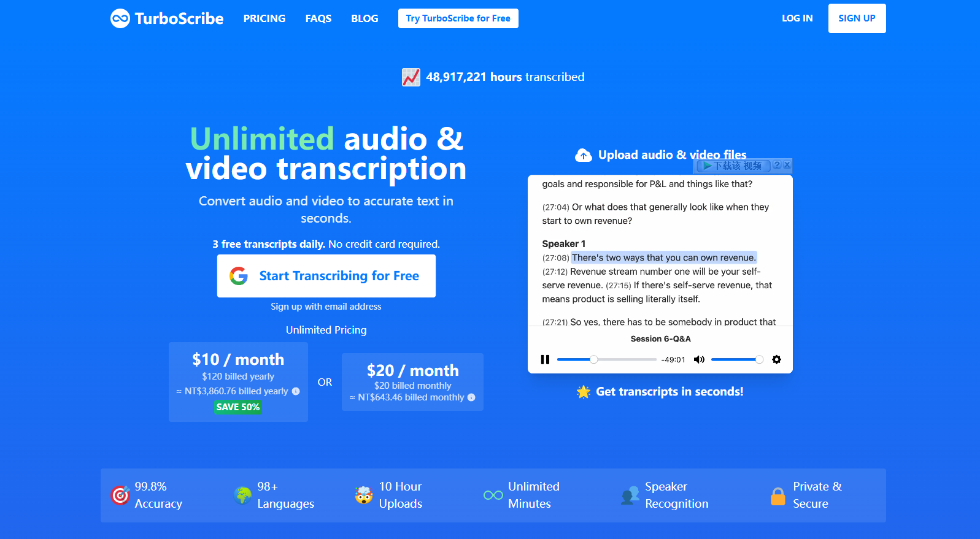Screen dimensions: 980x539
Task: Click Upload audio & video files heading
Action: [673, 155]
